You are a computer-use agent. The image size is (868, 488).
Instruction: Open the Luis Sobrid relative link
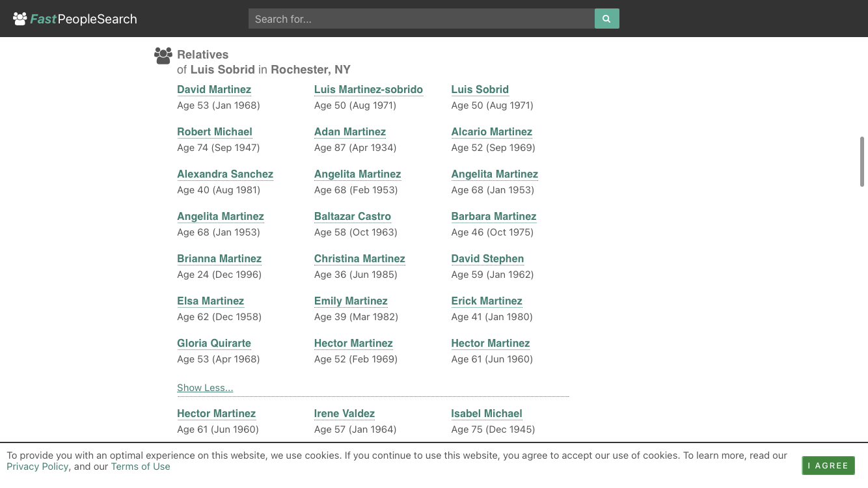480,90
